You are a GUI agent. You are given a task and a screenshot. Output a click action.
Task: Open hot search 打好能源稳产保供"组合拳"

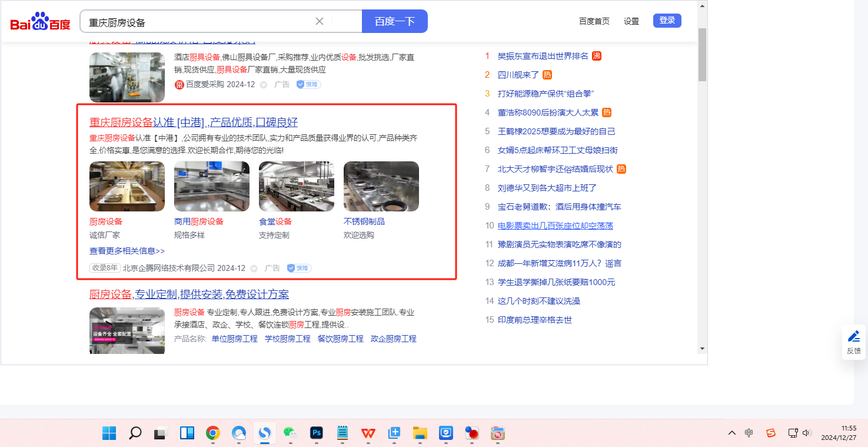click(546, 94)
